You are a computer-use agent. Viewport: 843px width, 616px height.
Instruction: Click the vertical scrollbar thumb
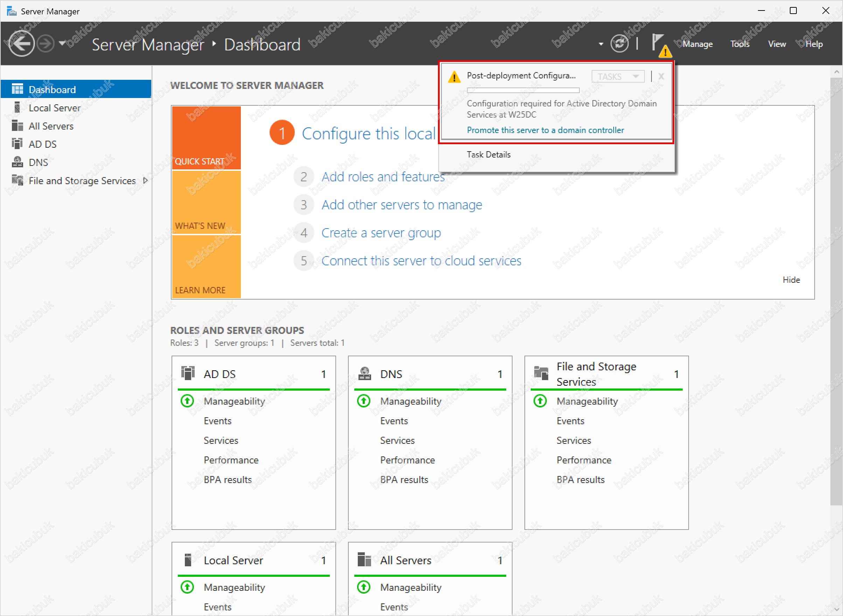click(x=836, y=291)
